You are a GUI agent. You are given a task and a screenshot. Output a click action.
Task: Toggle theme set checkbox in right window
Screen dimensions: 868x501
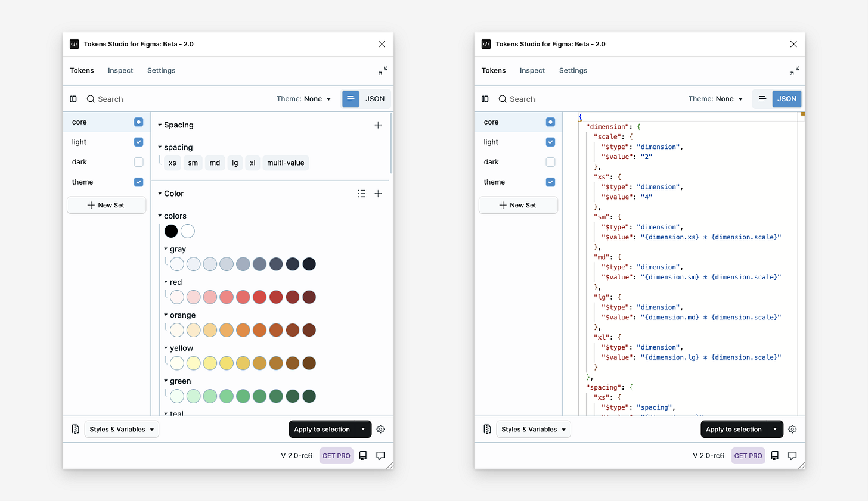(550, 182)
